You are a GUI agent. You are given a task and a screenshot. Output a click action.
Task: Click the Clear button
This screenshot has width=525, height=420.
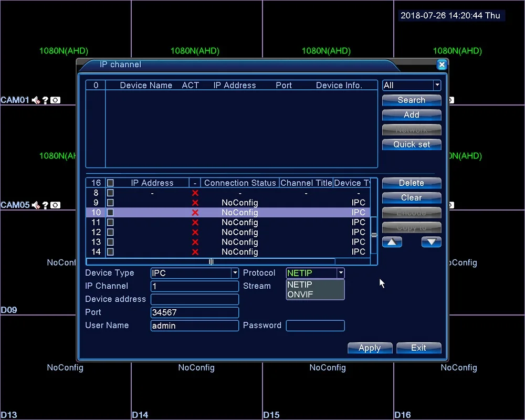coord(412,197)
